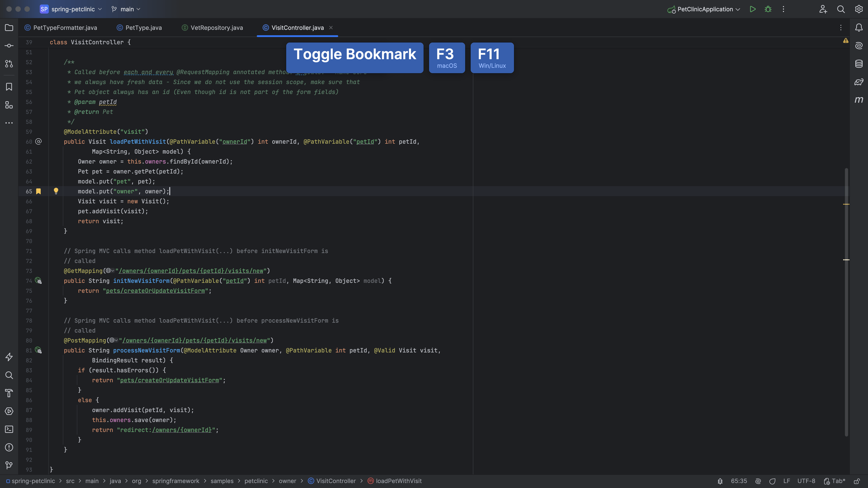
Task: Toggle the bookmark on line 65
Action: [38, 191]
